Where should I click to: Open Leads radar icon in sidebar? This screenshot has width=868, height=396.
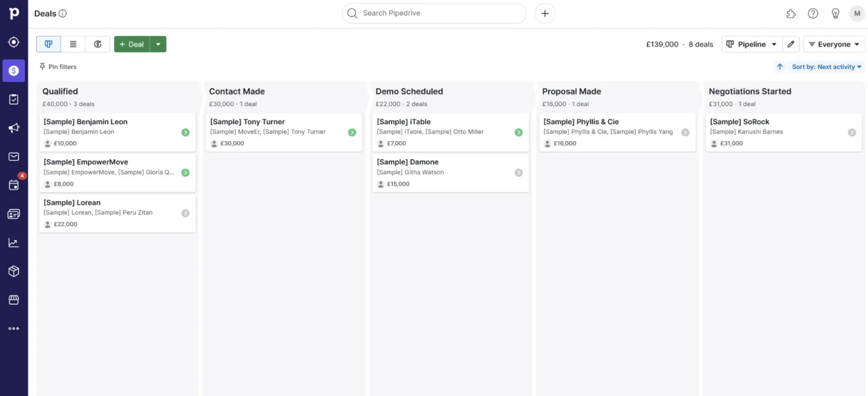[14, 42]
